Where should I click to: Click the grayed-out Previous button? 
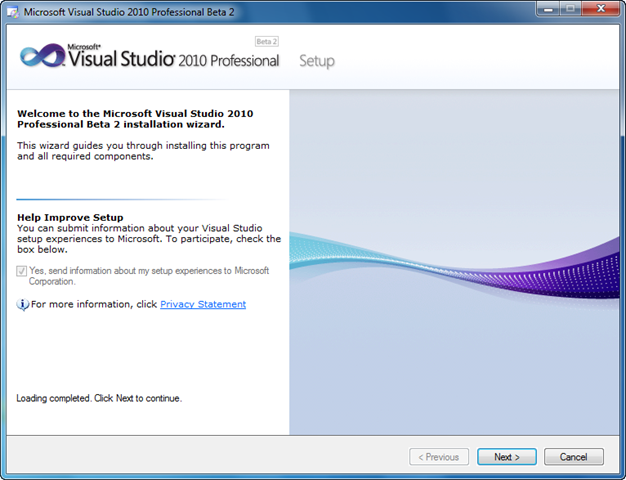[x=439, y=457]
